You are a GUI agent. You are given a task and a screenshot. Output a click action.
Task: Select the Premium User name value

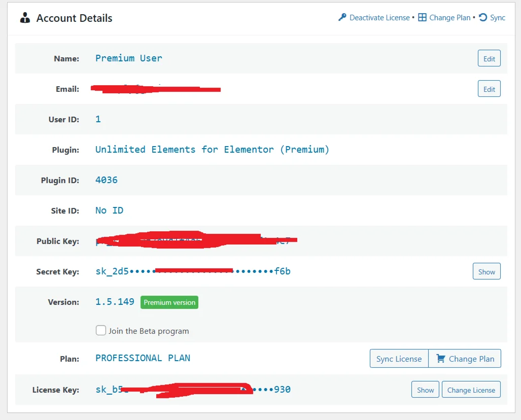point(128,58)
